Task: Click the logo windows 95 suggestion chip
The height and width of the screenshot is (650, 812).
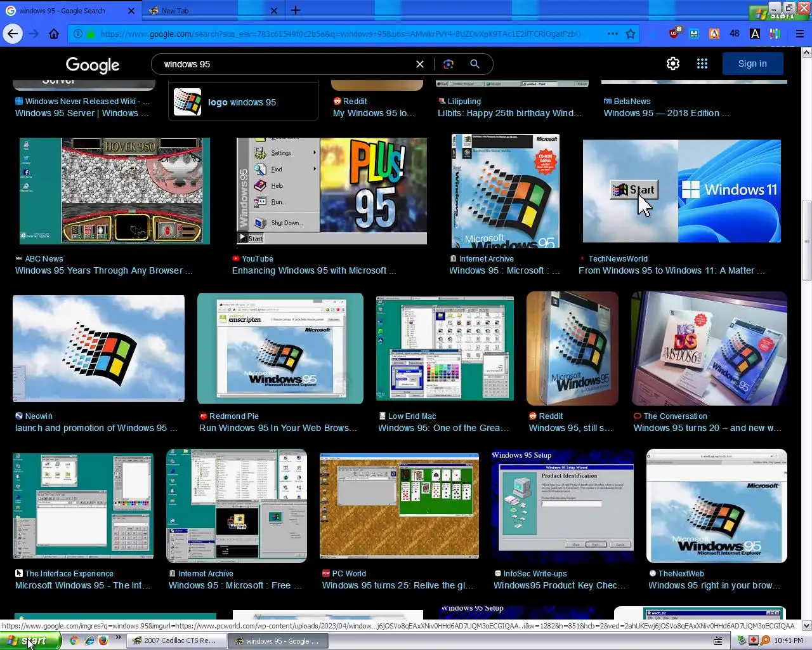Action: 243,102
